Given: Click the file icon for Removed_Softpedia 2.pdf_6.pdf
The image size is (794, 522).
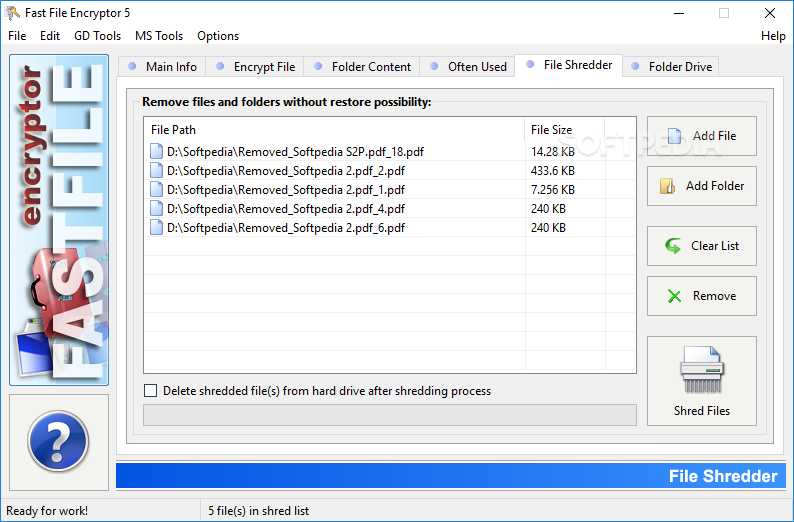Looking at the screenshot, I should pos(156,228).
